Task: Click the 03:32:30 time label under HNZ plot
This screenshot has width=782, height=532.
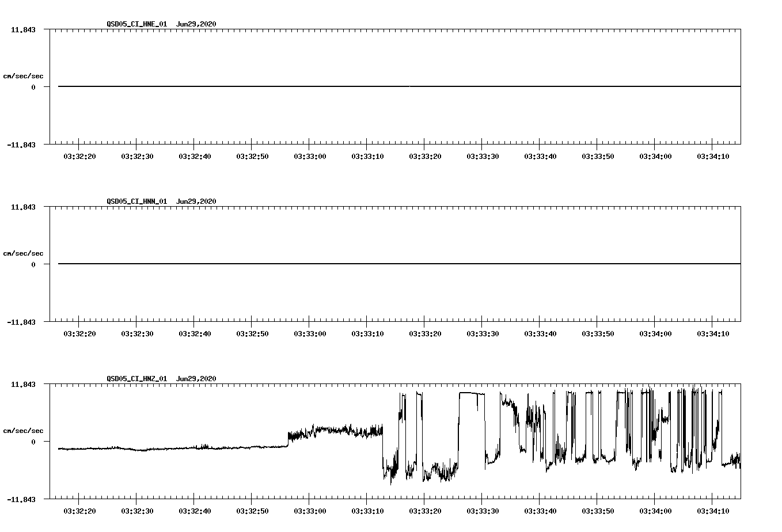Action: 137,511
